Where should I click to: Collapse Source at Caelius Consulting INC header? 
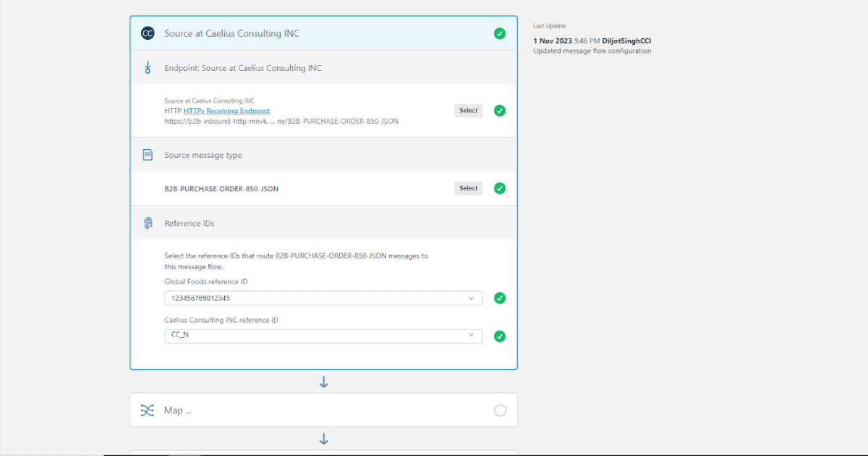pos(323,33)
